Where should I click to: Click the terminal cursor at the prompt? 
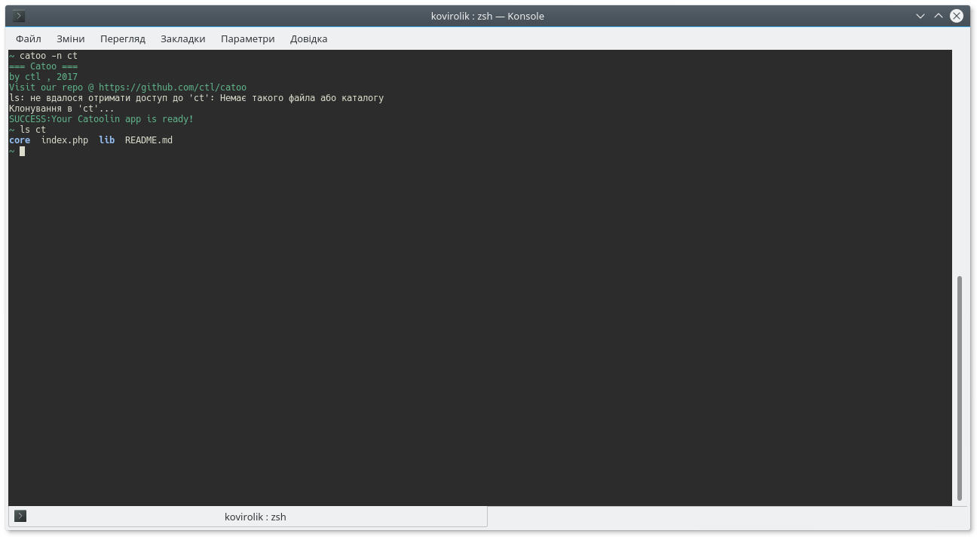23,151
